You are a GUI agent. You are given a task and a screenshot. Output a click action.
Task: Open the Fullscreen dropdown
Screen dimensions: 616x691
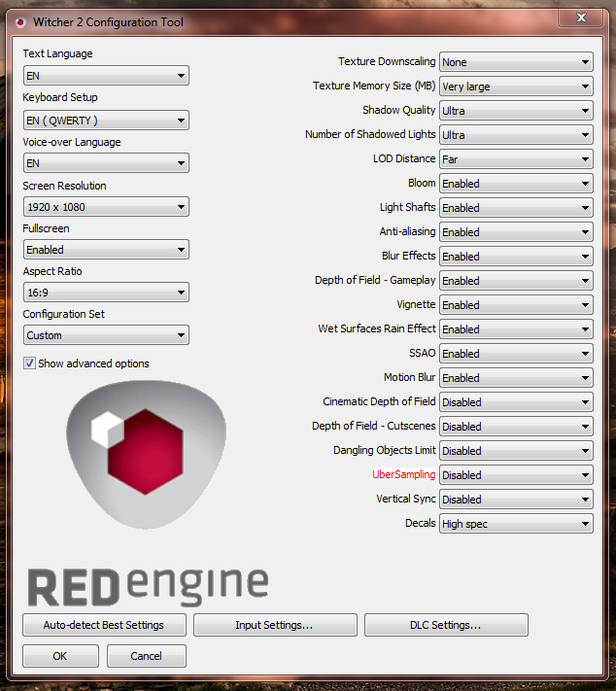[106, 250]
